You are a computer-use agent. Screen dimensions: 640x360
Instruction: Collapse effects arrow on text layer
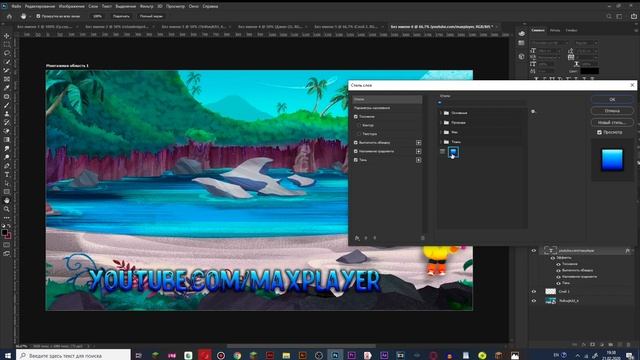pyautogui.click(x=633, y=251)
